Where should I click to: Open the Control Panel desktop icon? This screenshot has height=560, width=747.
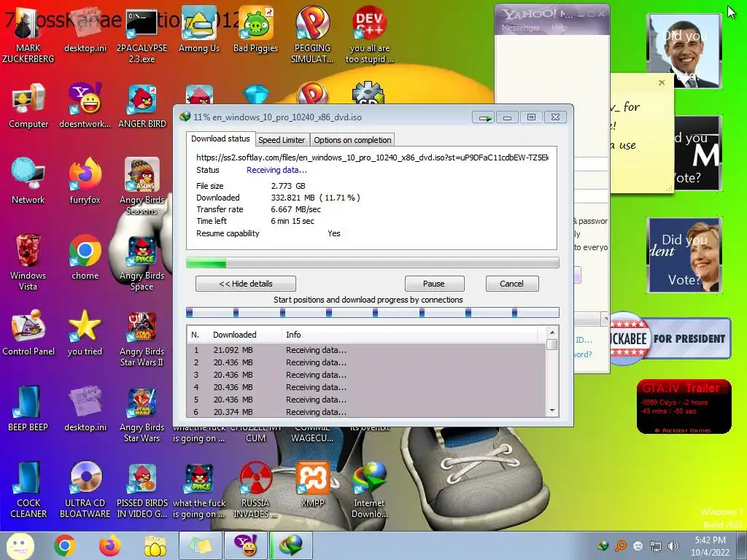point(28,332)
